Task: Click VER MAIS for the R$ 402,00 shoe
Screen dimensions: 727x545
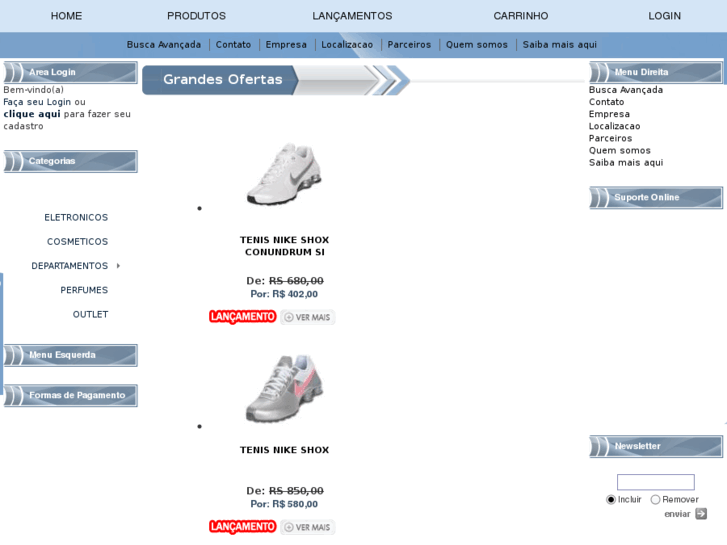Action: coord(307,317)
